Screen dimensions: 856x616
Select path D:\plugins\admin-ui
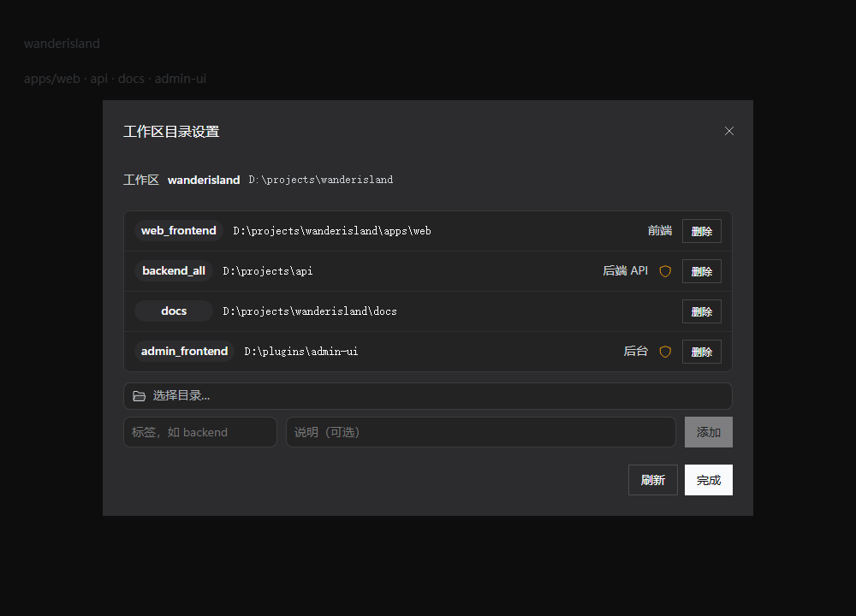pos(300,352)
